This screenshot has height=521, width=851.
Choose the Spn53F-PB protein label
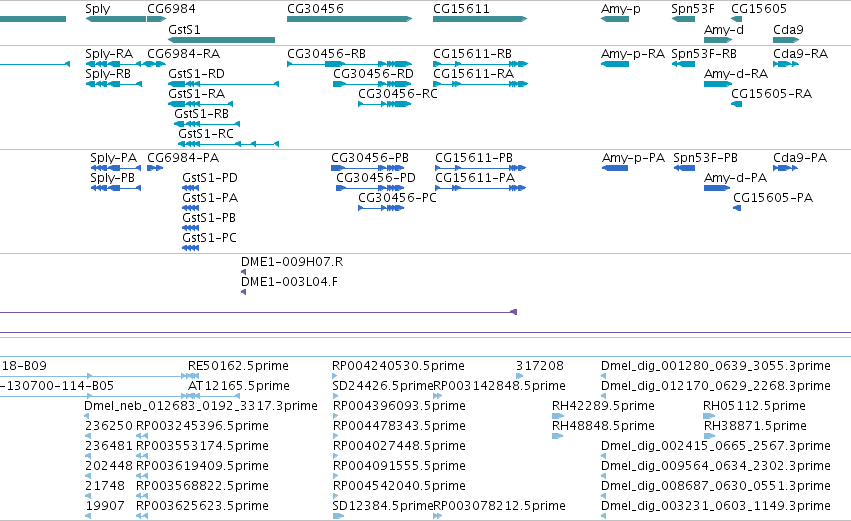706,158
